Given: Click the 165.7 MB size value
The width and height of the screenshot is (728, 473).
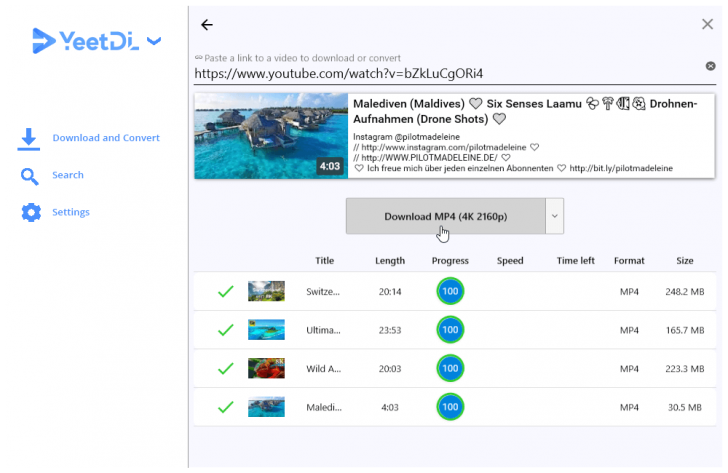Looking at the screenshot, I should pos(685,330).
